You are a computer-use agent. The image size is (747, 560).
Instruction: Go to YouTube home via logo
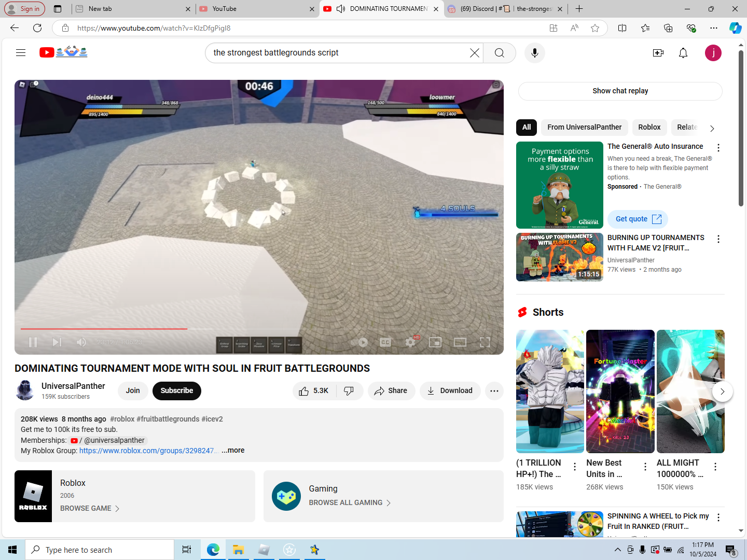[x=63, y=52]
